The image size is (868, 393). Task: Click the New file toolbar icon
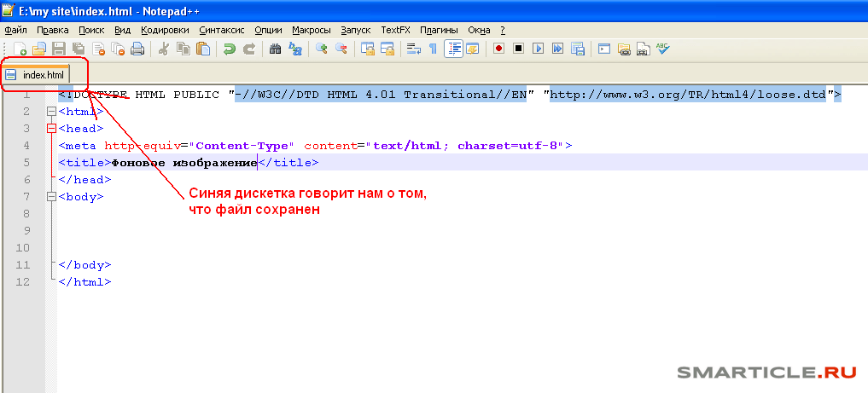tap(18, 49)
